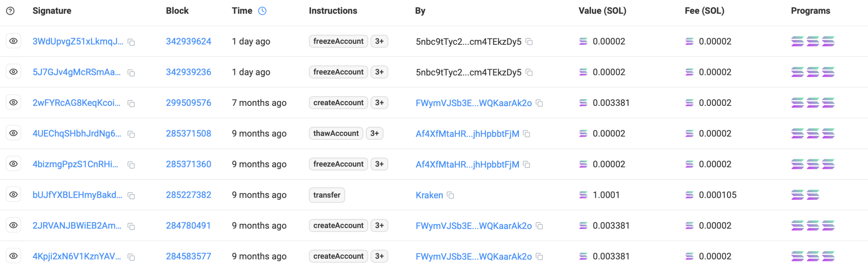Image resolution: width=868 pixels, height=268 pixels.
Task: Copy the Kraken address
Action: coord(450,195)
